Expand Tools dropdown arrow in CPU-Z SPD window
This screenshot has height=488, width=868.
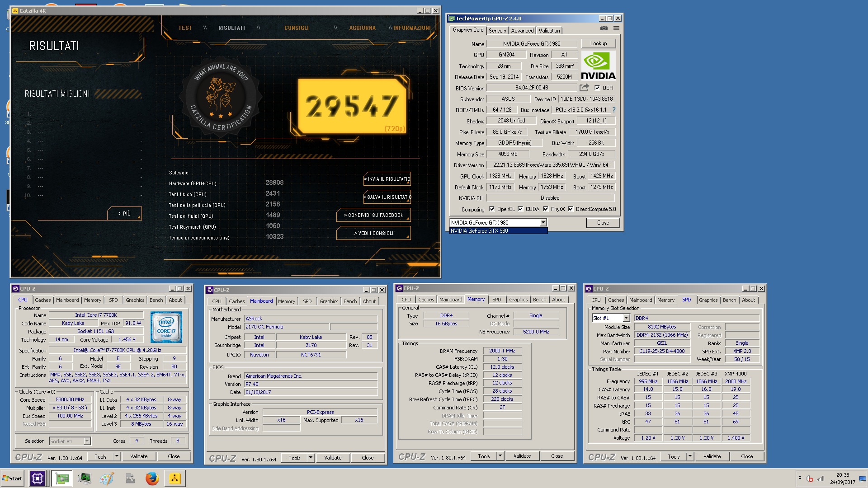(x=690, y=456)
